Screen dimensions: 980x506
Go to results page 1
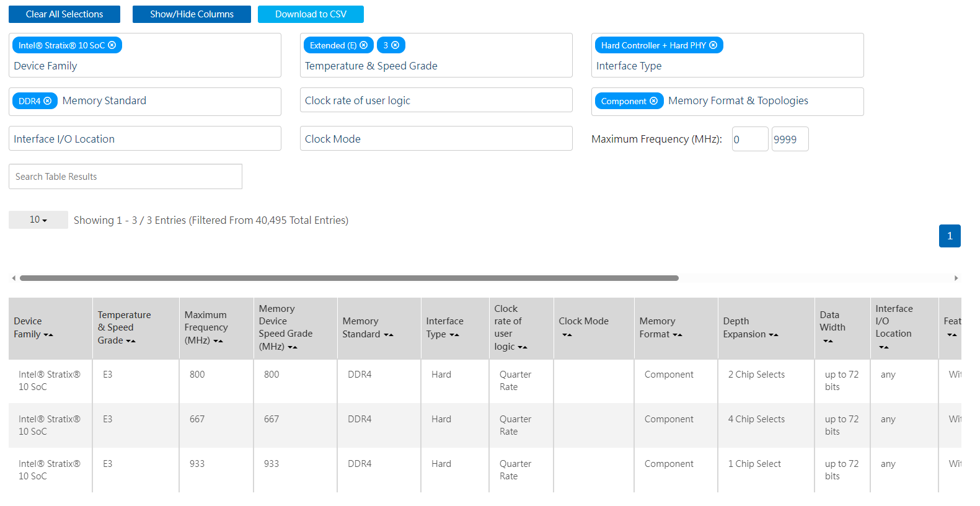point(950,236)
